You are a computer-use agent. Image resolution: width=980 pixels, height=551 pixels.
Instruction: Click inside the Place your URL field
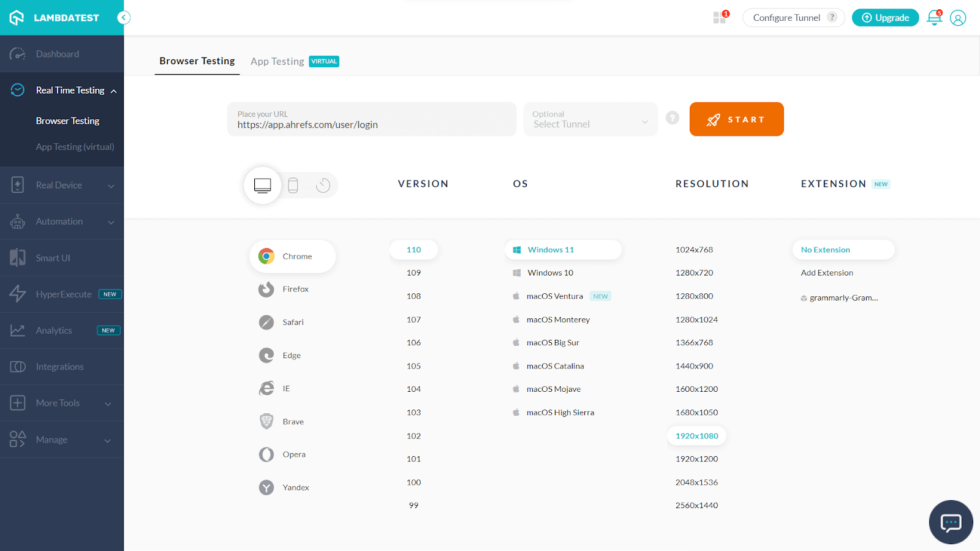[x=371, y=124]
